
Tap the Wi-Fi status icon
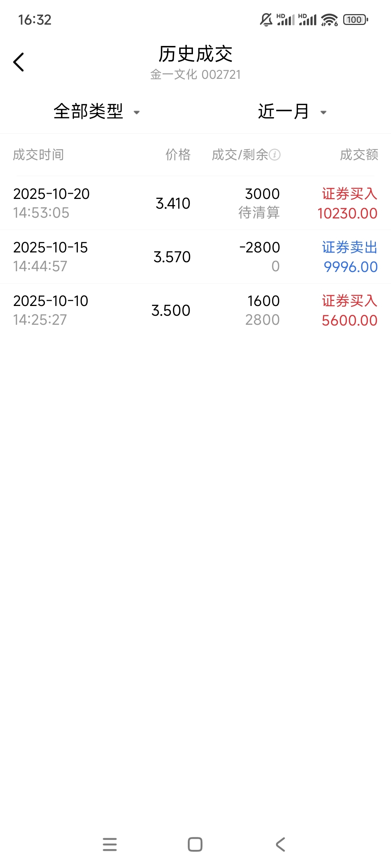[x=329, y=20]
